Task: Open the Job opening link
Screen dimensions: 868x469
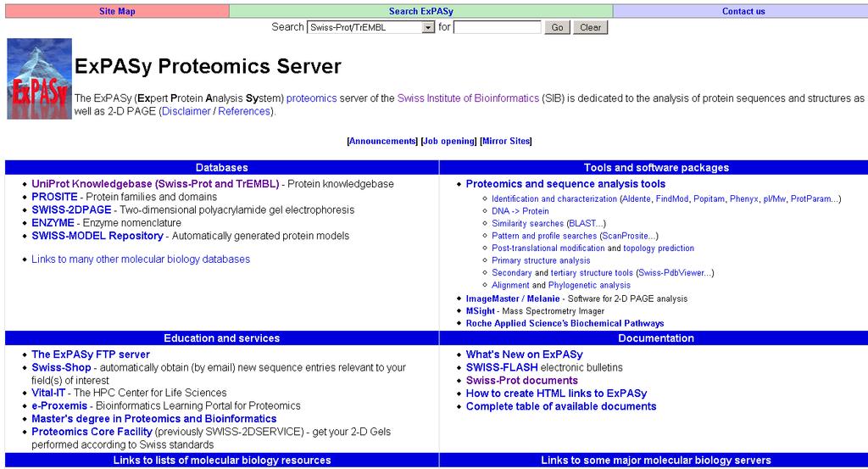Action: click(448, 141)
